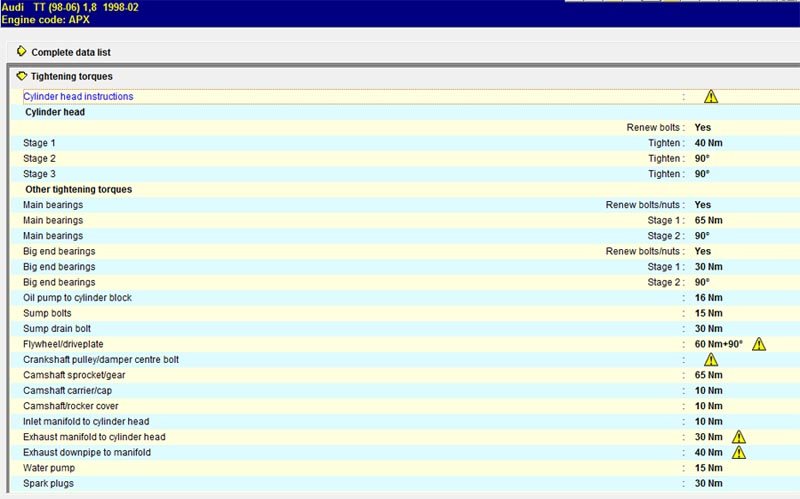Open Crankshaft pulley/damper centre bolt warning icon

[x=710, y=359]
